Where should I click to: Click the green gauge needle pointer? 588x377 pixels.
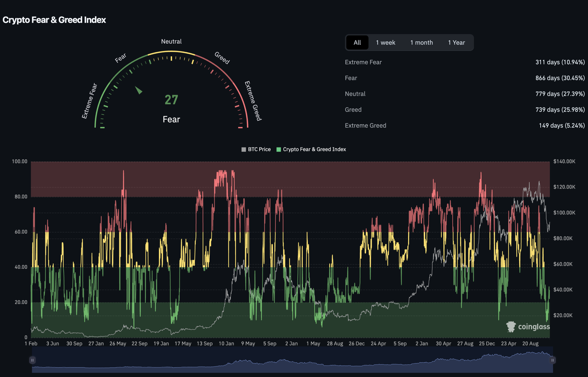click(x=138, y=90)
